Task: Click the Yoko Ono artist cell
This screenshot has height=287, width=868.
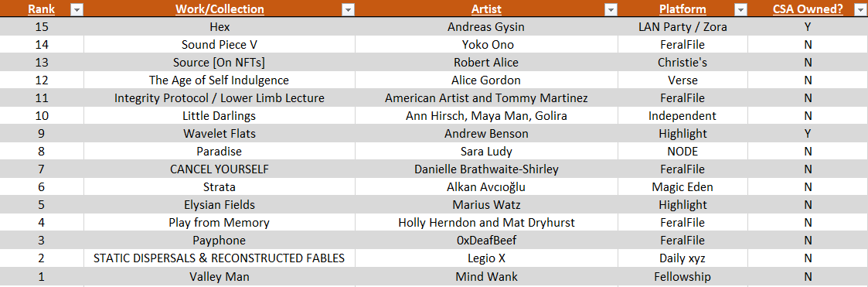Action: [x=487, y=44]
